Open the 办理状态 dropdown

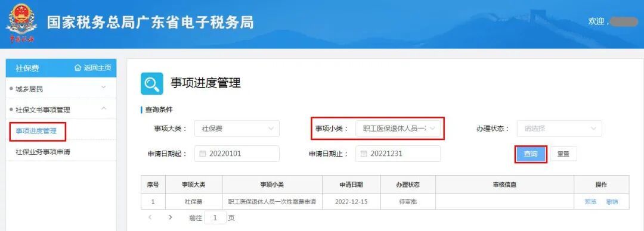559,129
